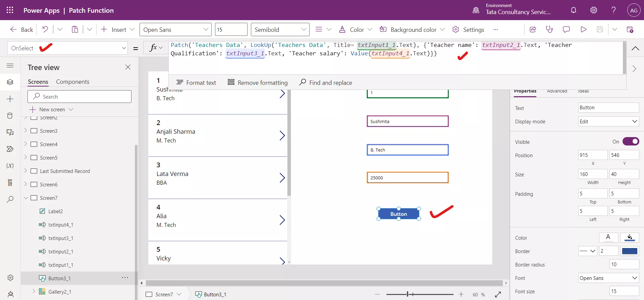Switch to the Advanced tab
The width and height of the screenshot is (644, 300).
point(557,91)
